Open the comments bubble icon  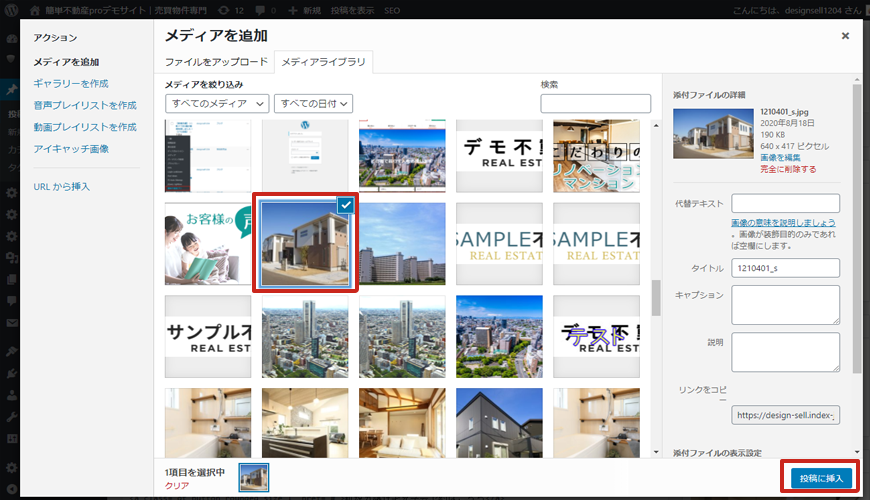click(262, 9)
